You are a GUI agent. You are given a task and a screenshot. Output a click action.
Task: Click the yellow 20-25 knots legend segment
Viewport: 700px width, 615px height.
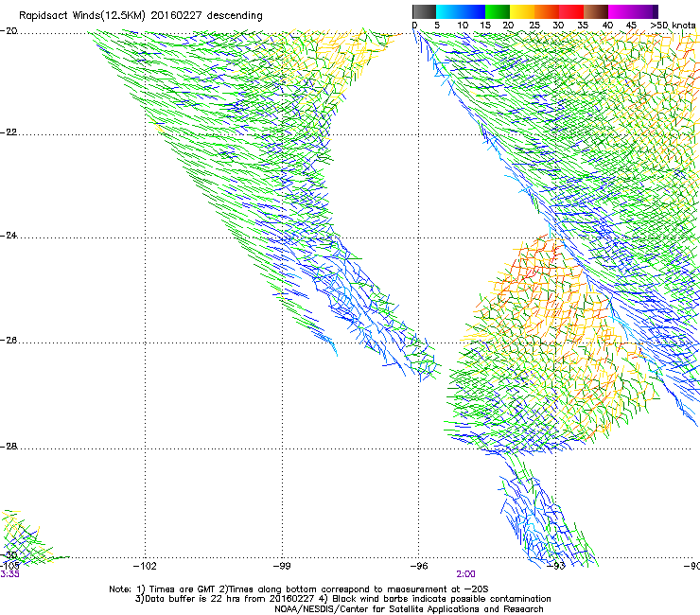point(522,11)
